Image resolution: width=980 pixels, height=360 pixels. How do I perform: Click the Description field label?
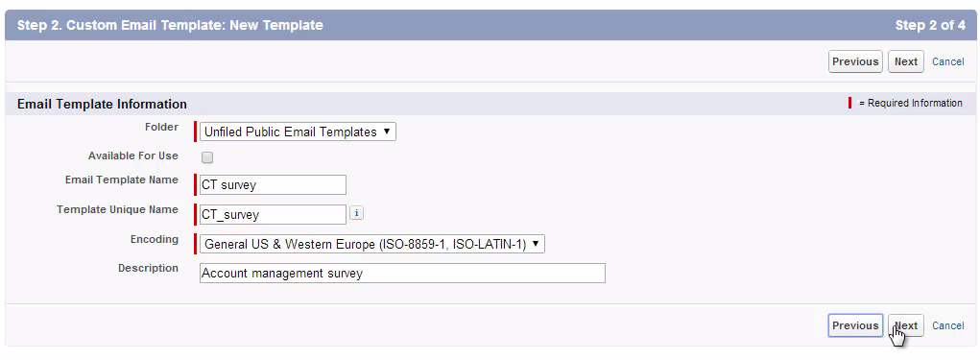point(148,268)
